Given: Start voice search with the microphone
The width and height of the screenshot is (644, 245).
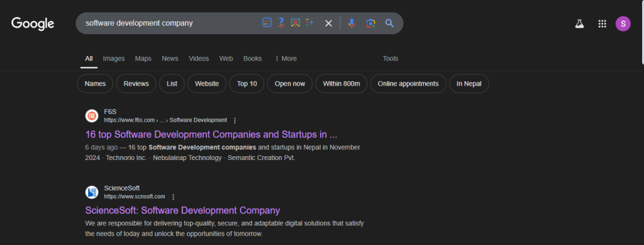Looking at the screenshot, I should point(352,23).
